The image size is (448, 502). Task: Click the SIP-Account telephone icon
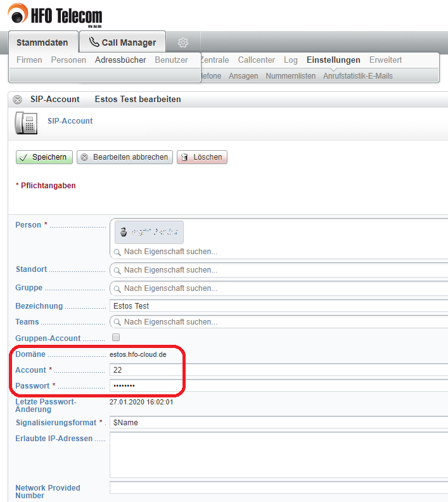[x=25, y=122]
